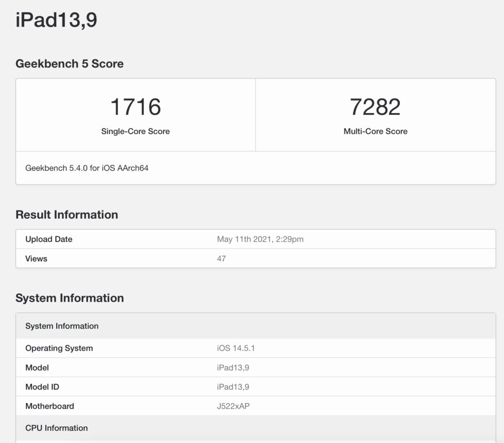The image size is (504, 443).
Task: Select the date May 11th 2021, 2:29pm
Action: point(260,239)
